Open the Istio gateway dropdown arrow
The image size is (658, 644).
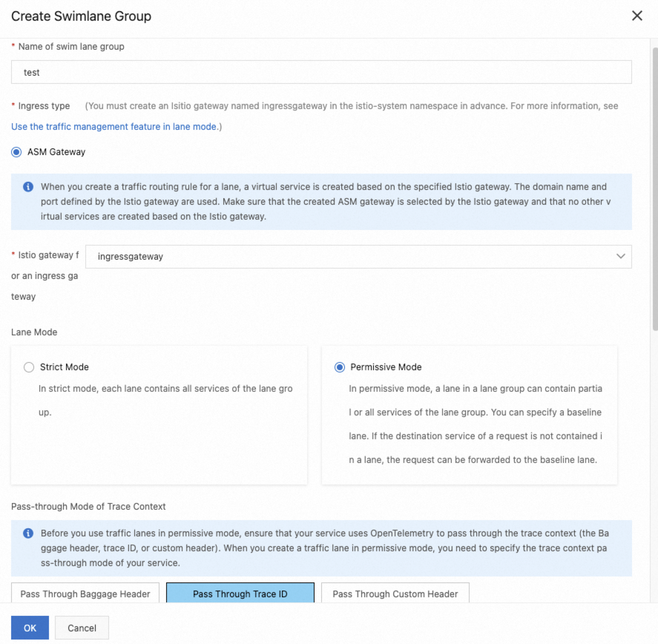click(x=621, y=256)
